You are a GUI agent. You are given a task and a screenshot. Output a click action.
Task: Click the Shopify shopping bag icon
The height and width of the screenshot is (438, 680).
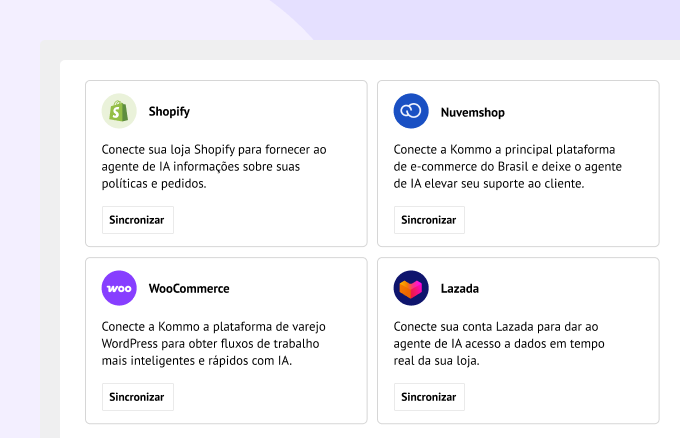(119, 111)
